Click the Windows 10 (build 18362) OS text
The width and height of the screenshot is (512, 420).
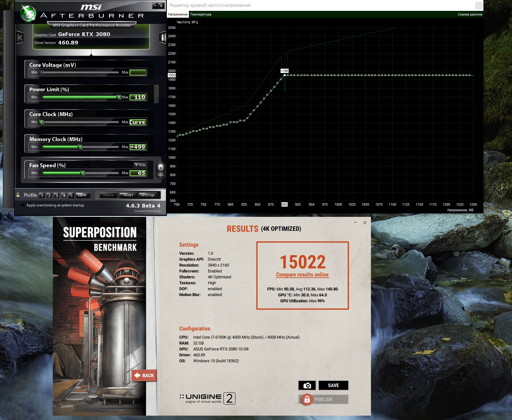pos(216,361)
